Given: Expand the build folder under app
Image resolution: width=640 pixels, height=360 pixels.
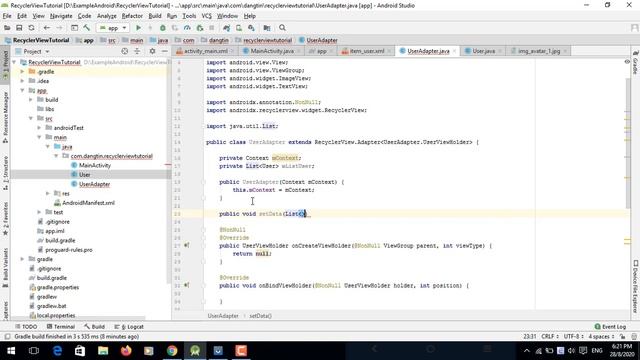Looking at the screenshot, I should click(x=31, y=100).
